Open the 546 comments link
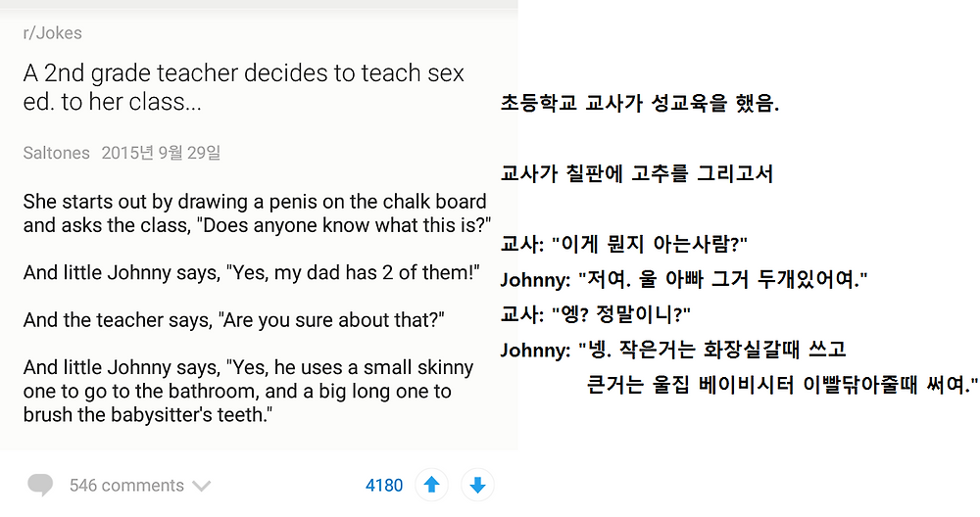Screen dimensions: 980x517 [x=126, y=485]
